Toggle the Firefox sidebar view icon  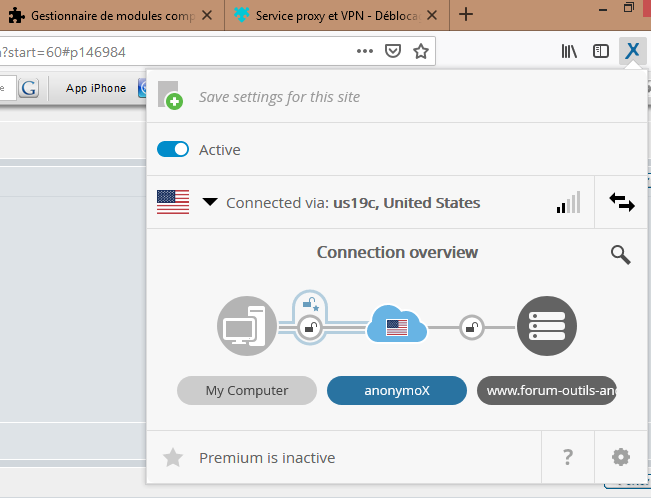point(600,52)
